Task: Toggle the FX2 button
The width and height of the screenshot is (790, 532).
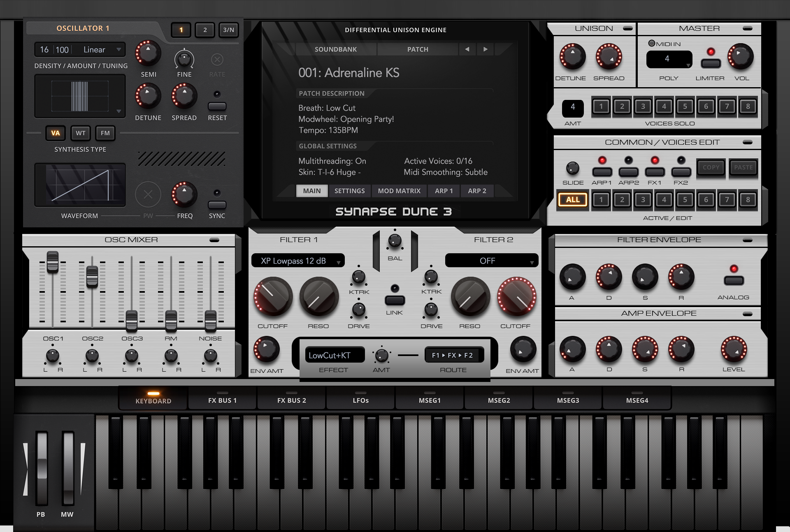Action: pos(681,172)
